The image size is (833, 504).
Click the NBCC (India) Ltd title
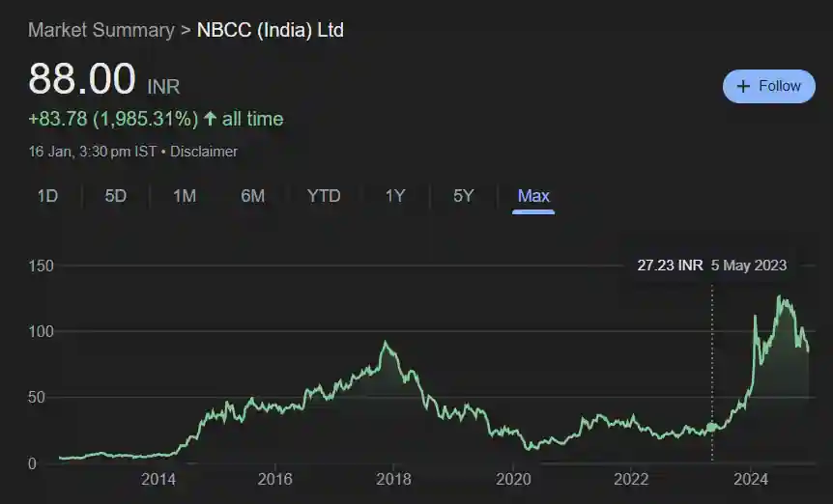click(x=271, y=30)
